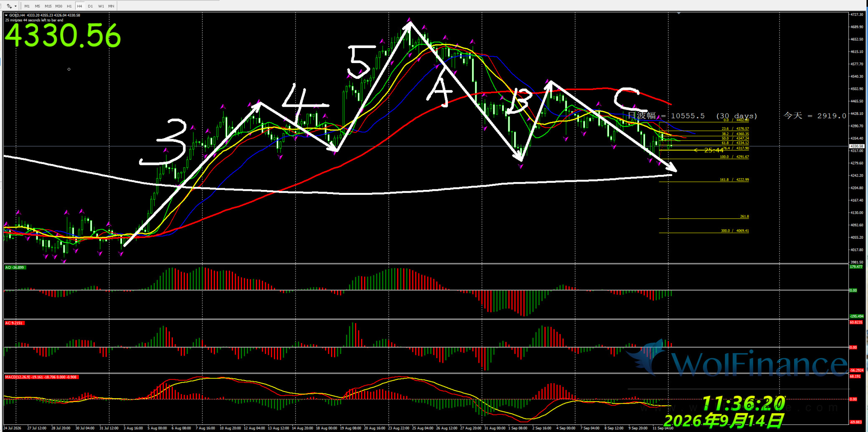Change the chart period to D1

click(x=90, y=6)
